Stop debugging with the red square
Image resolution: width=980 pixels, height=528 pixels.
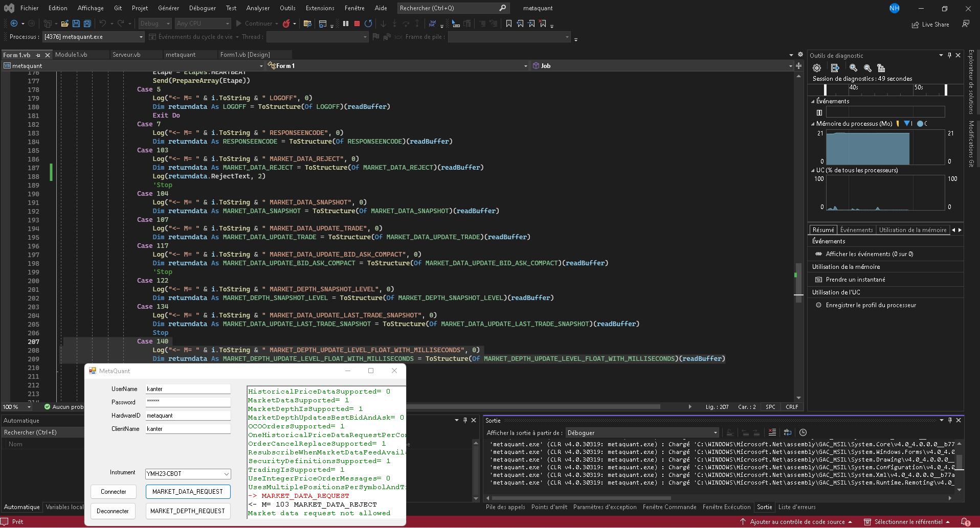point(357,24)
